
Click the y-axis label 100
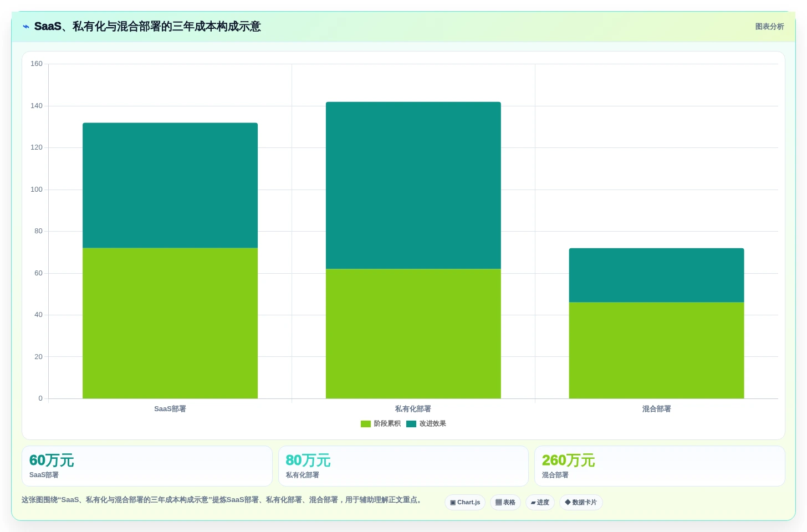[x=37, y=190]
